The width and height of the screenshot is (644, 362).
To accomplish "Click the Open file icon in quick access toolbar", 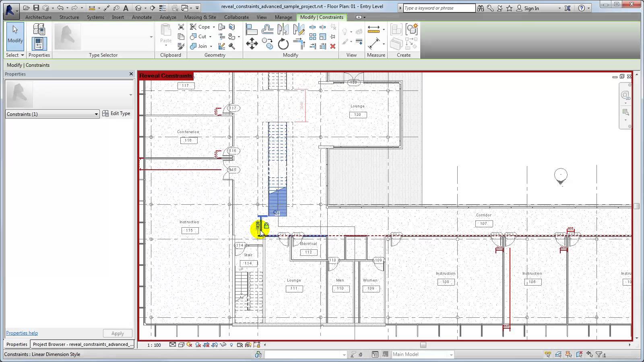I will (x=27, y=8).
